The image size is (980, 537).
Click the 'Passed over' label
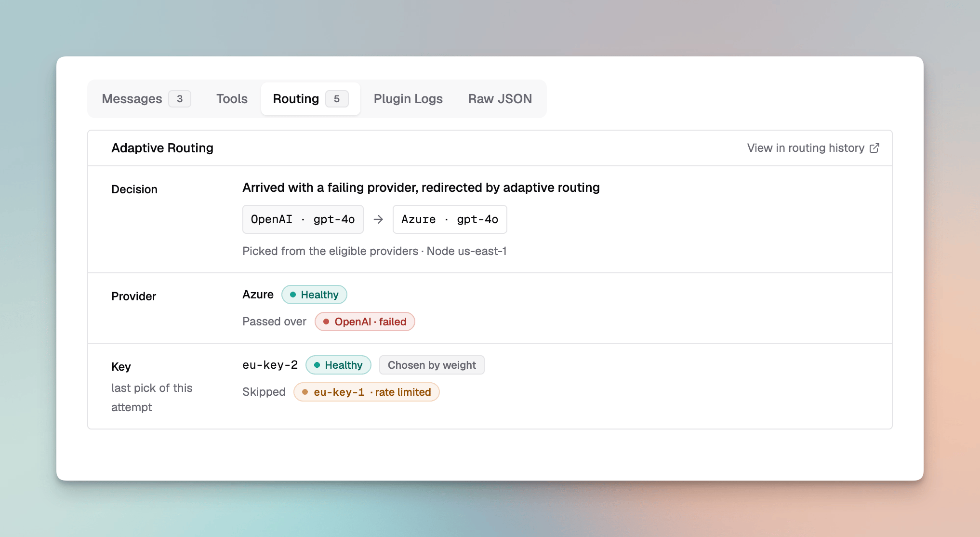click(274, 322)
